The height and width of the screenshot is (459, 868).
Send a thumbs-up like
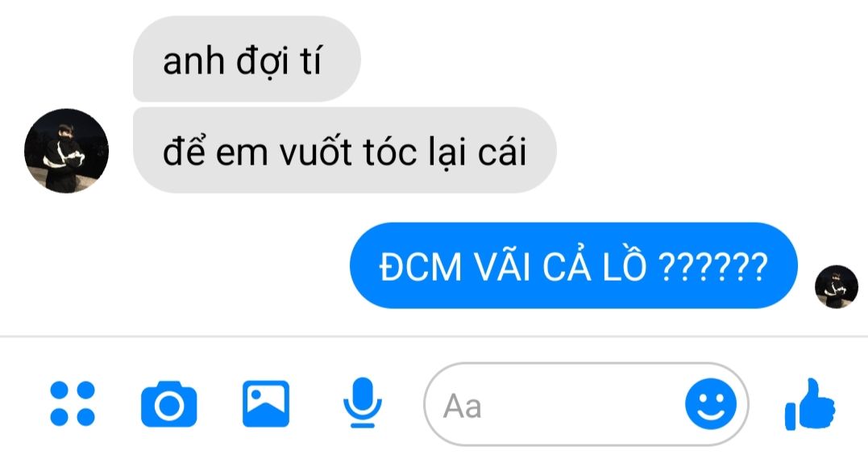point(810,404)
